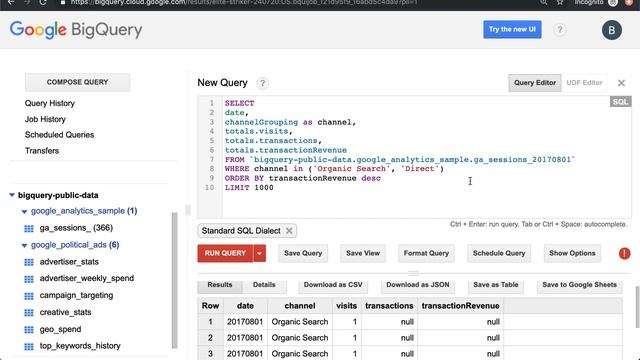This screenshot has height=360, width=640.
Task: Go back with the browser back arrow
Action: tap(11, 2)
